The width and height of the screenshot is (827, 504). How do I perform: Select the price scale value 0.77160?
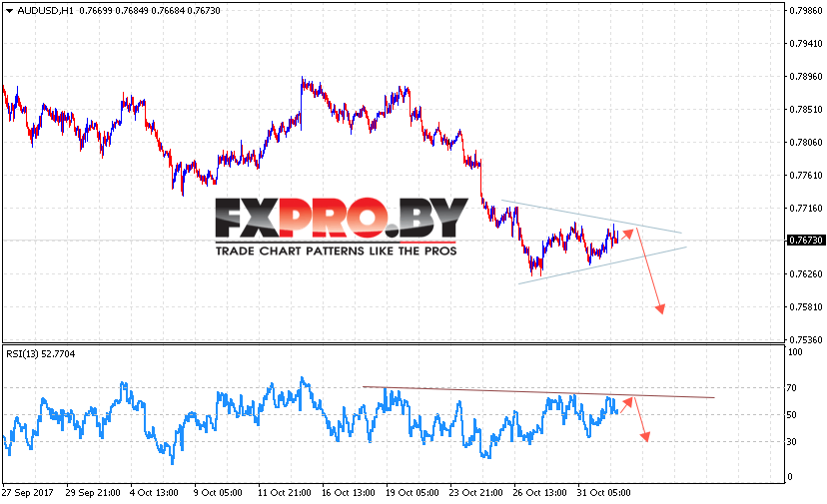click(x=806, y=209)
